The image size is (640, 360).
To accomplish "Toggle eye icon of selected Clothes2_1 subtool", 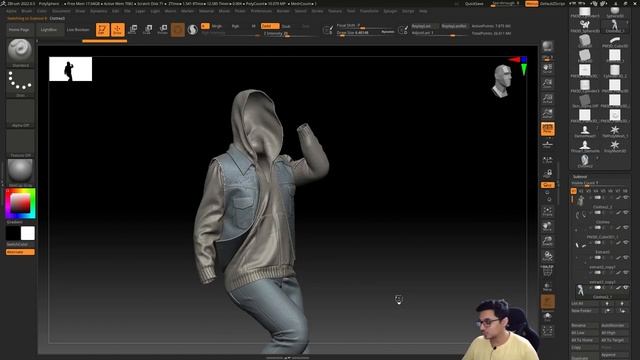I will [626, 288].
